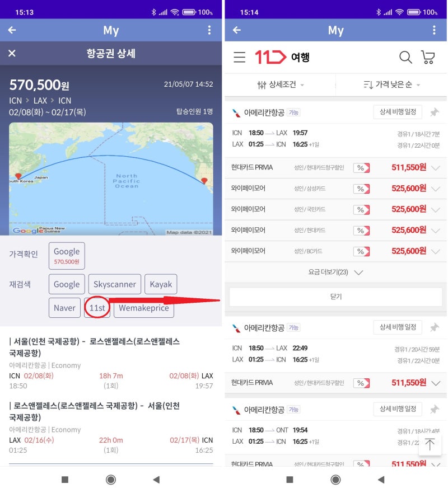Tap the circled 11st re-search button
The image size is (448, 493).
coord(97,308)
